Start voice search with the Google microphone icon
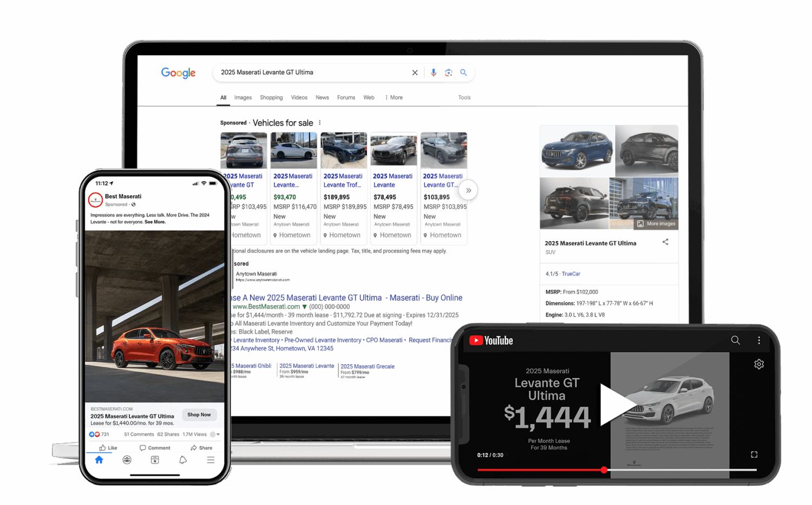This screenshot has width=812, height=505. pyautogui.click(x=433, y=73)
